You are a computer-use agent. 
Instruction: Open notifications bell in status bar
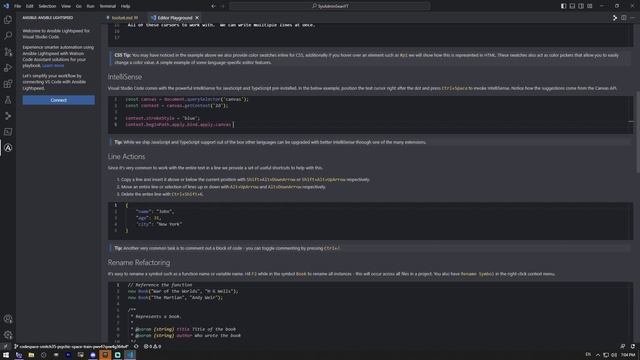point(632,346)
